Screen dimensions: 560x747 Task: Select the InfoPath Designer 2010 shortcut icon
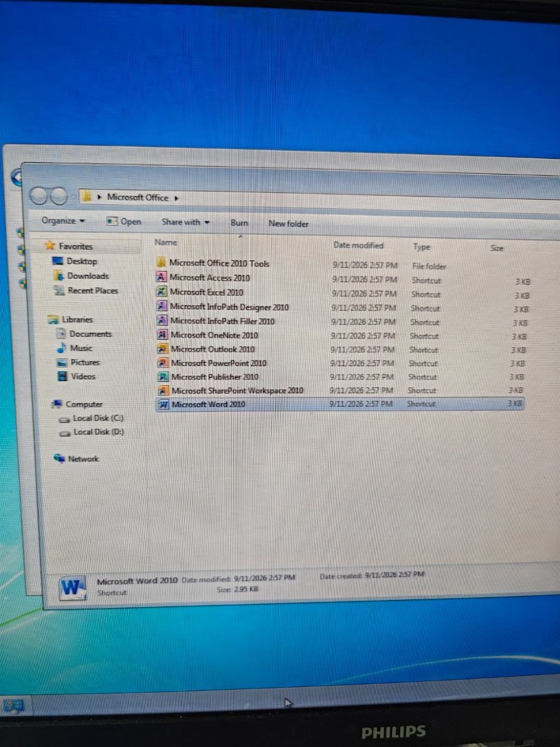click(x=162, y=306)
